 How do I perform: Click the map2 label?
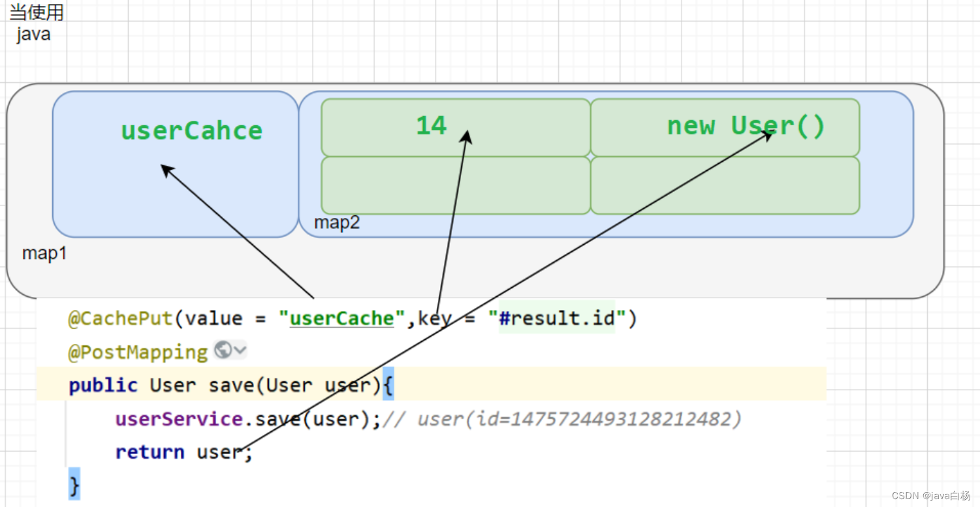pyautogui.click(x=337, y=223)
